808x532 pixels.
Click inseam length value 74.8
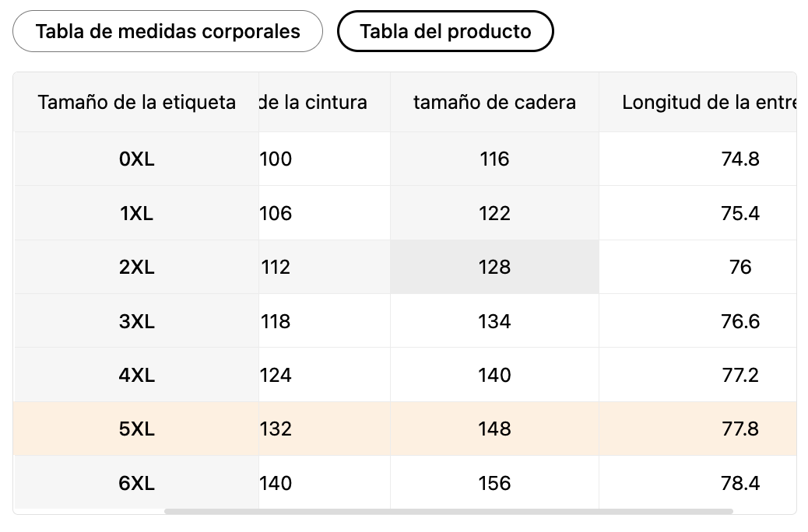pos(739,159)
